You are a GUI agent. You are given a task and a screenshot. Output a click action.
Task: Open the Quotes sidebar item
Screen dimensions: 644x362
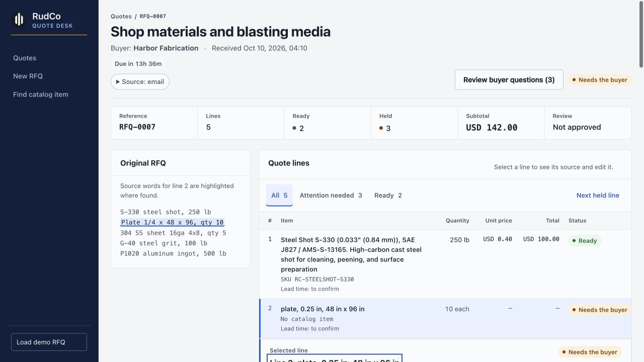coord(25,58)
